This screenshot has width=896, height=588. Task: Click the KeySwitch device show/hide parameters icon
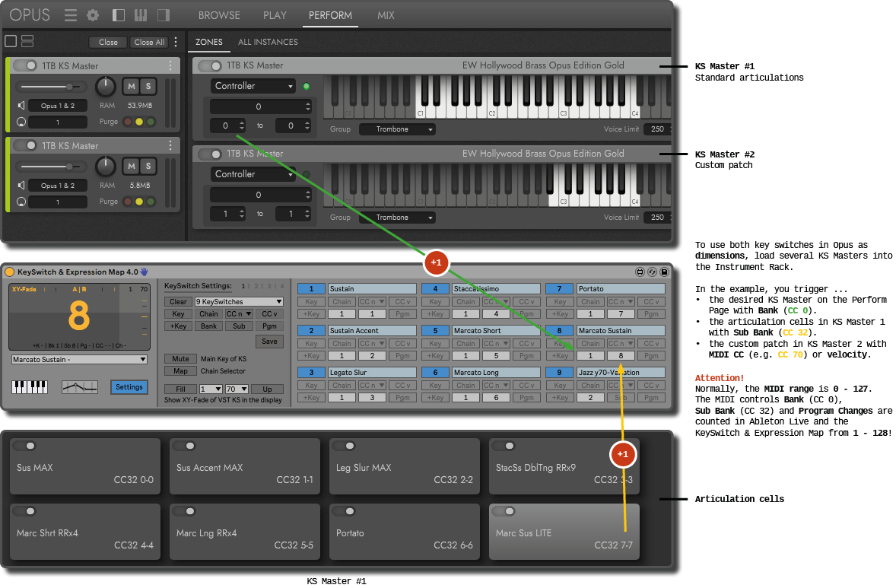640,272
